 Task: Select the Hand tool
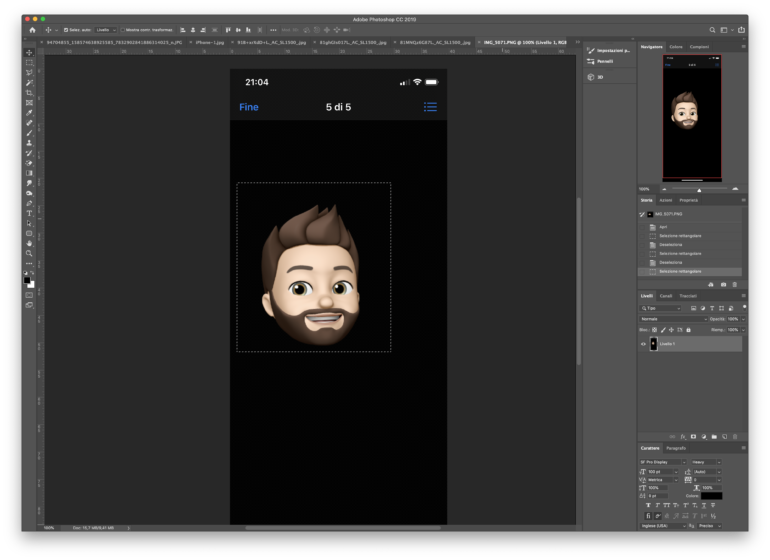29,243
